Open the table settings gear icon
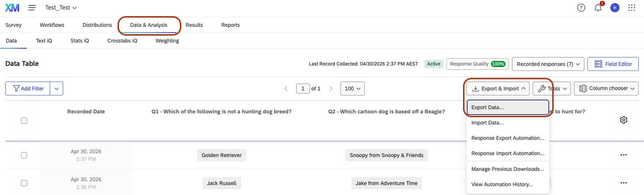 tap(624, 120)
